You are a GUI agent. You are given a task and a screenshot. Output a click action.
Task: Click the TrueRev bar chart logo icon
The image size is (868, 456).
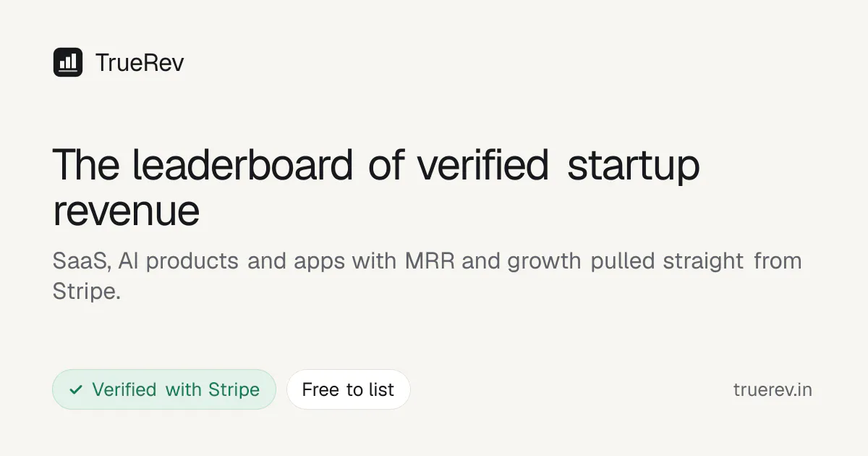(x=68, y=62)
